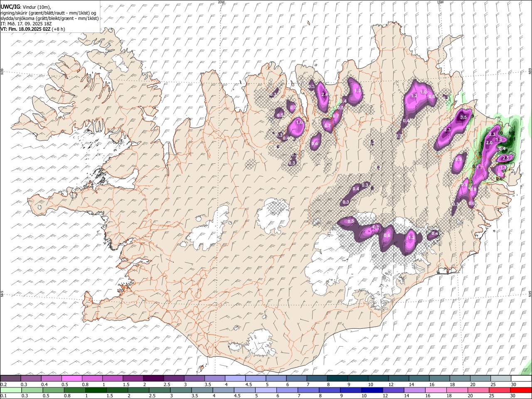Select dark teal upper swatch between 8 and 9

(337, 378)
